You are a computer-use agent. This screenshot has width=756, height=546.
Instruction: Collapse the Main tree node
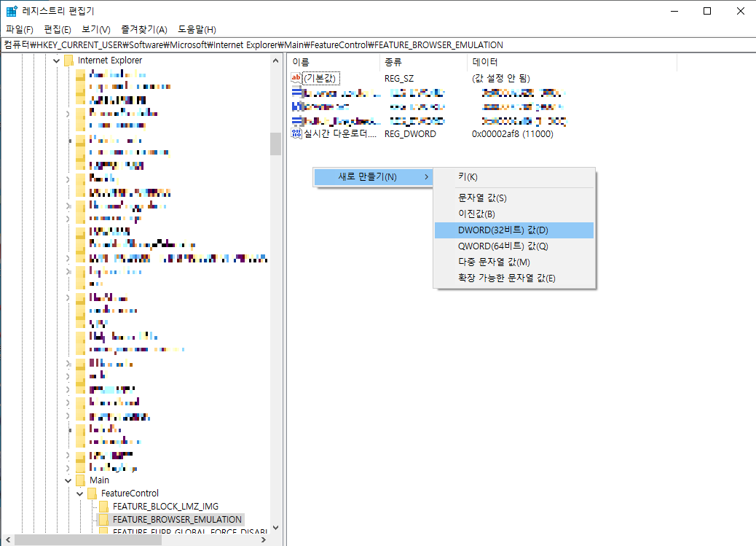pyautogui.click(x=68, y=480)
